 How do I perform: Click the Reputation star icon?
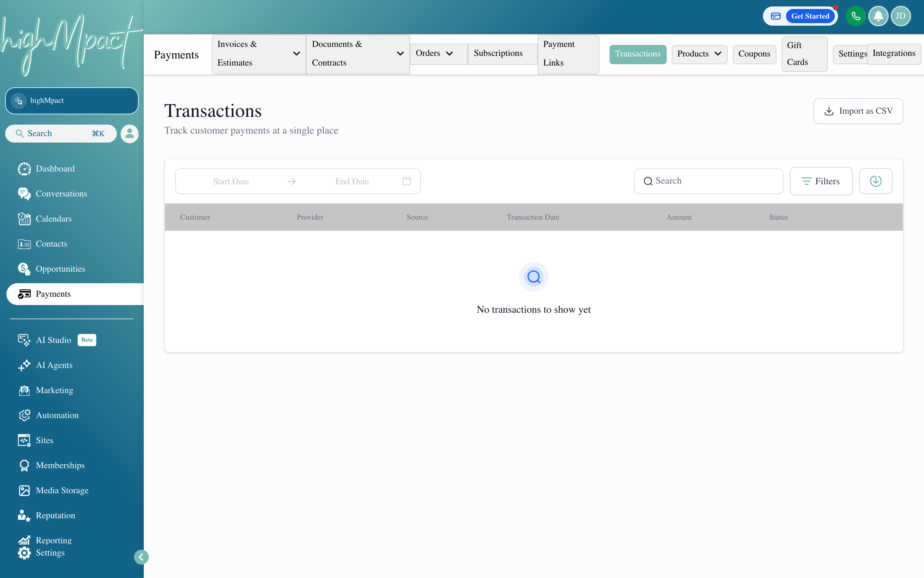(x=24, y=515)
